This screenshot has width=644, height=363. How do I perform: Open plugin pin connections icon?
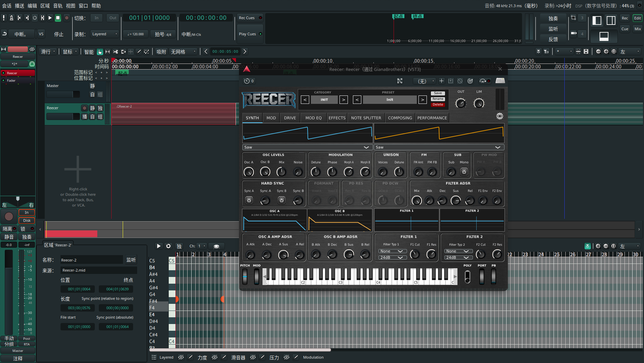point(400,81)
